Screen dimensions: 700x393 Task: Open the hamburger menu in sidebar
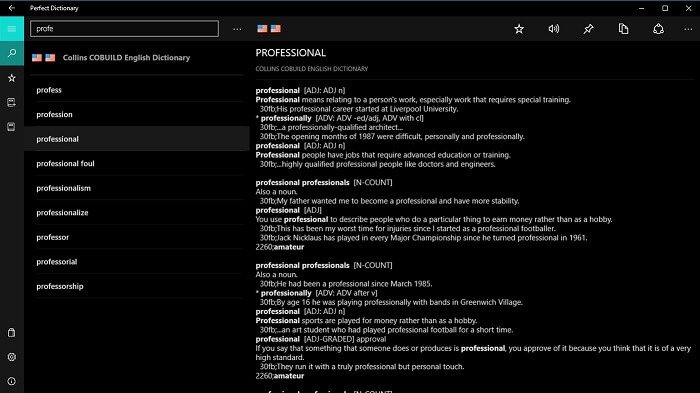12,29
